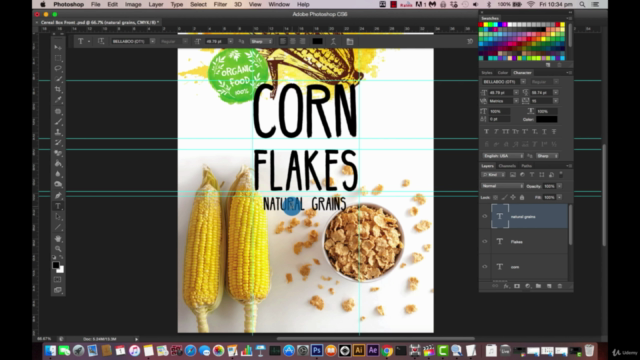This screenshot has width=640, height=360.
Task: Toggle All Caps in Character panel
Action: coord(506,131)
